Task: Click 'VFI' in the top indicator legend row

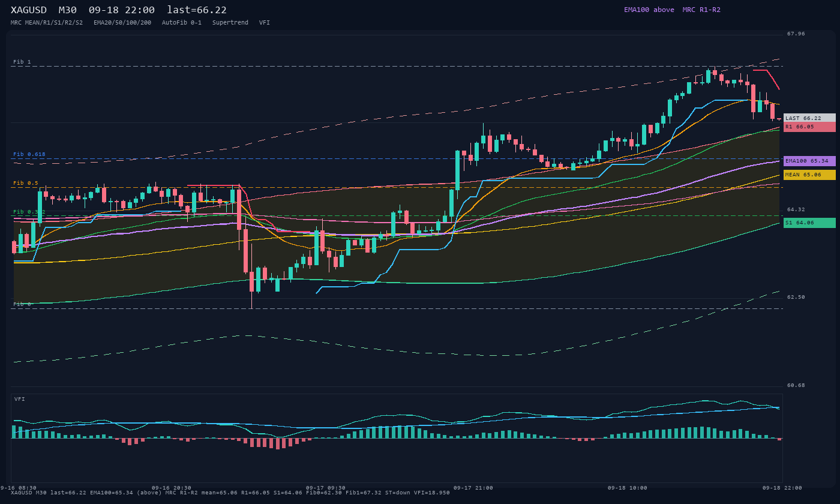Action: 265,23
